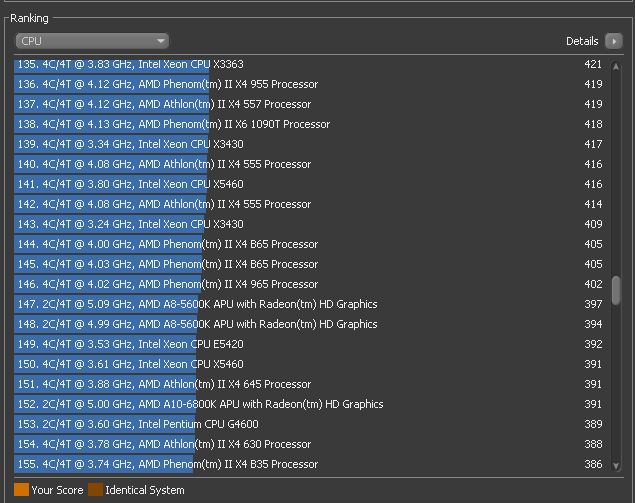The image size is (635, 503).
Task: Select row 148 A8-5600K at 4.99 GHz
Action: pos(311,324)
